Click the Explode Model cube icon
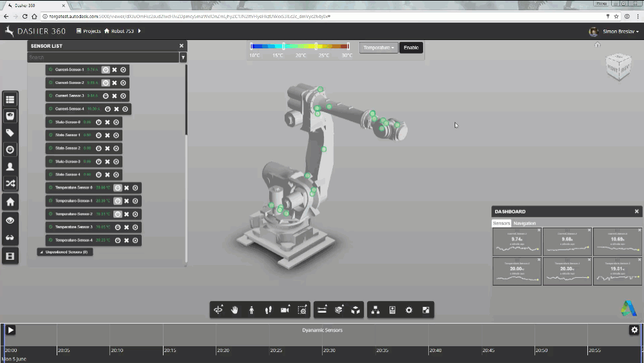This screenshot has height=363, width=644. pos(355,310)
